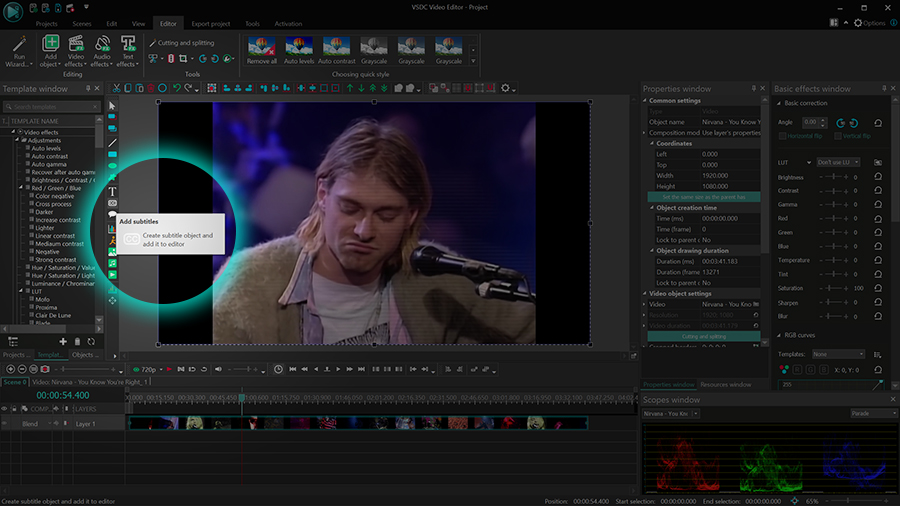This screenshot has width=900, height=506.
Task: Select the Add subtitles tool icon
Action: click(x=112, y=203)
